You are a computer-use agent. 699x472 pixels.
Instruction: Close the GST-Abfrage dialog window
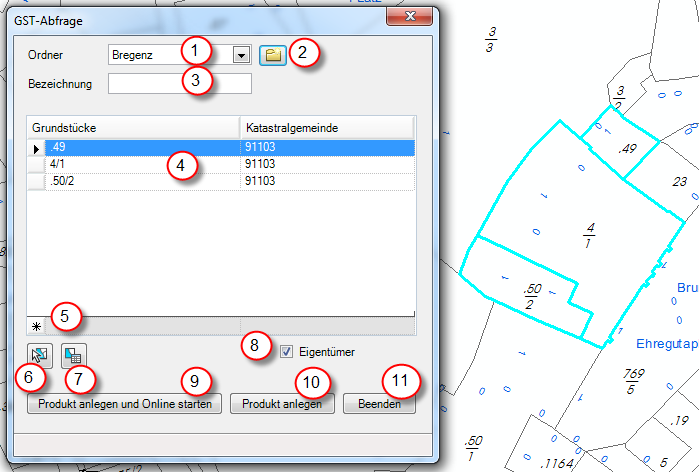[408, 16]
